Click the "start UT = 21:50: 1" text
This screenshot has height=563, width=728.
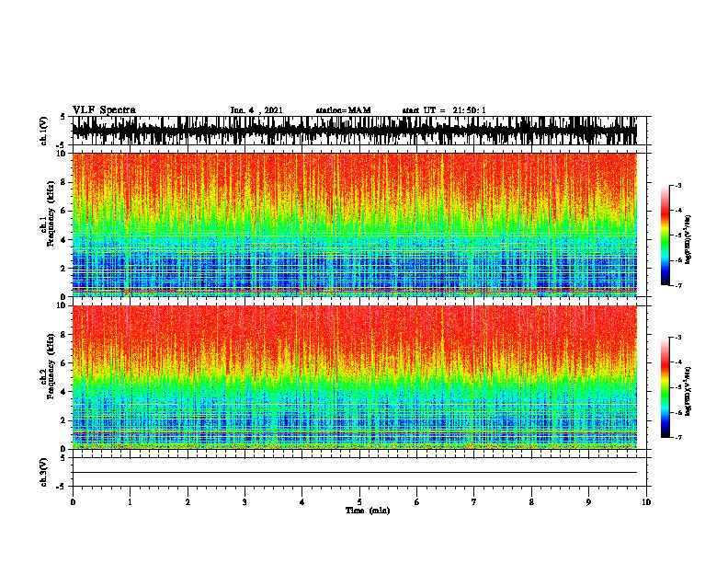pos(444,110)
